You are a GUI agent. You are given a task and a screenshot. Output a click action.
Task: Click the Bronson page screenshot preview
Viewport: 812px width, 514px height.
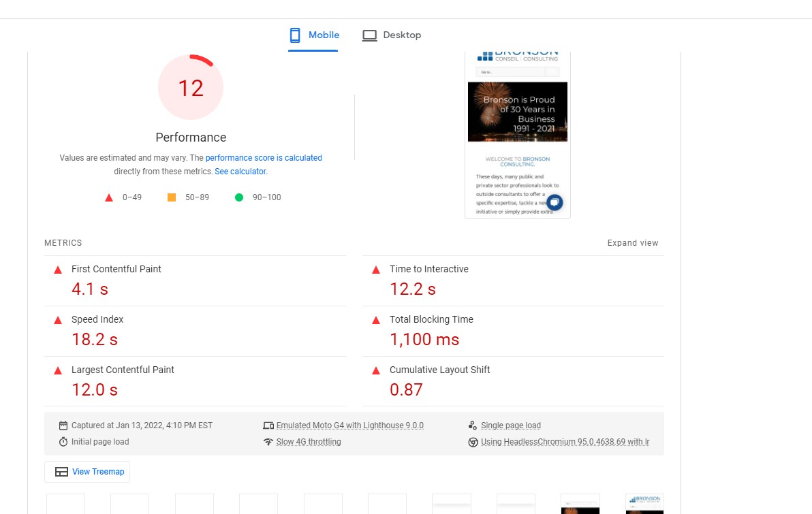(x=517, y=135)
